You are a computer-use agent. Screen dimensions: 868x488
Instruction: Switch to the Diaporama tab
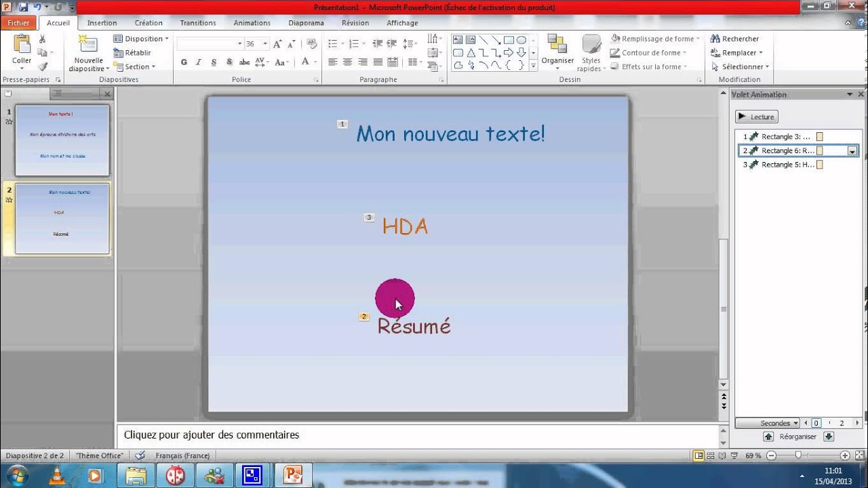click(x=306, y=23)
